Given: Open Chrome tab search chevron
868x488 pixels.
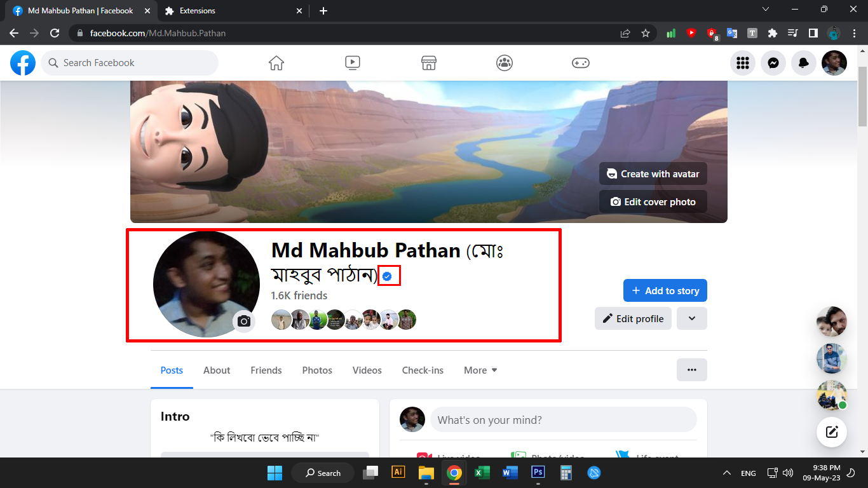Looking at the screenshot, I should (x=766, y=10).
